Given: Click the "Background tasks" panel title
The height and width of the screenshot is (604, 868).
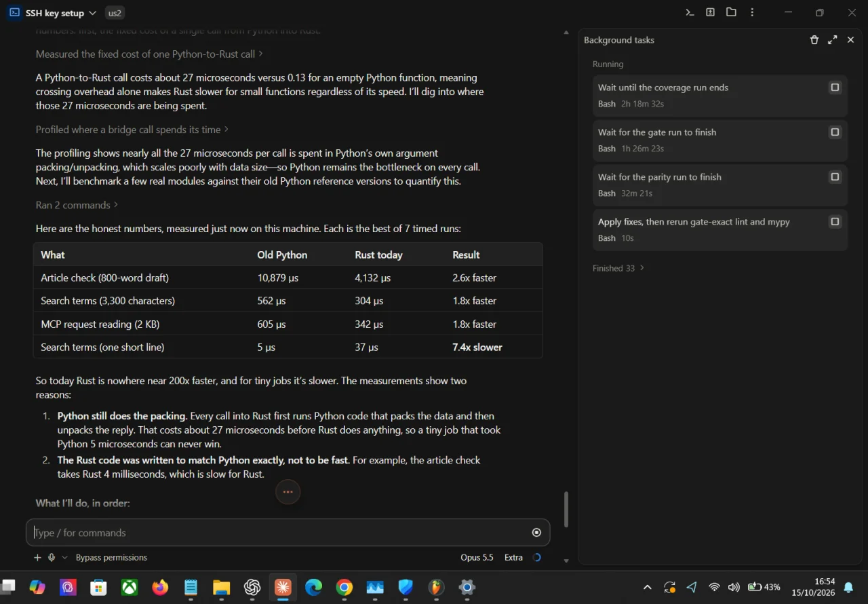Looking at the screenshot, I should [x=619, y=40].
